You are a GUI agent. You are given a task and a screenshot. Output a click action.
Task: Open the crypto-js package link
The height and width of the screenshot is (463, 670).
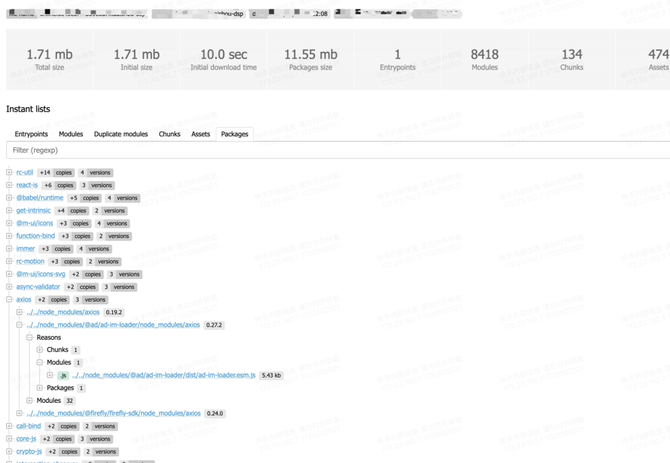(29, 451)
